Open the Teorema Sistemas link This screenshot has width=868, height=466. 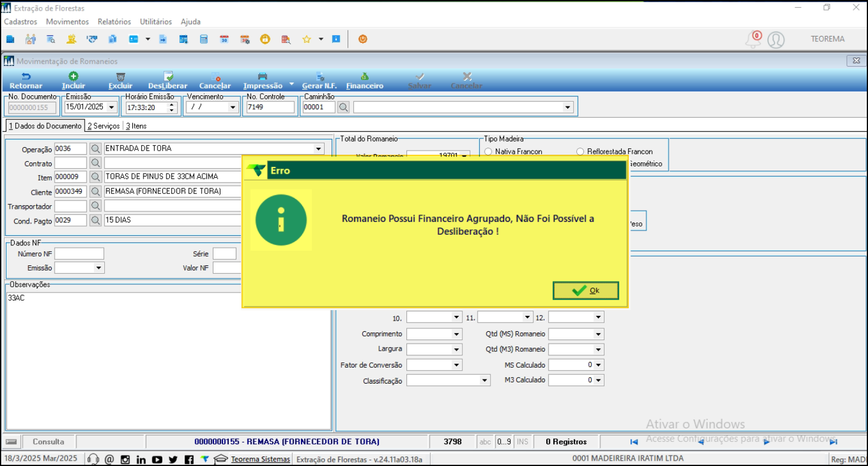coord(261,459)
